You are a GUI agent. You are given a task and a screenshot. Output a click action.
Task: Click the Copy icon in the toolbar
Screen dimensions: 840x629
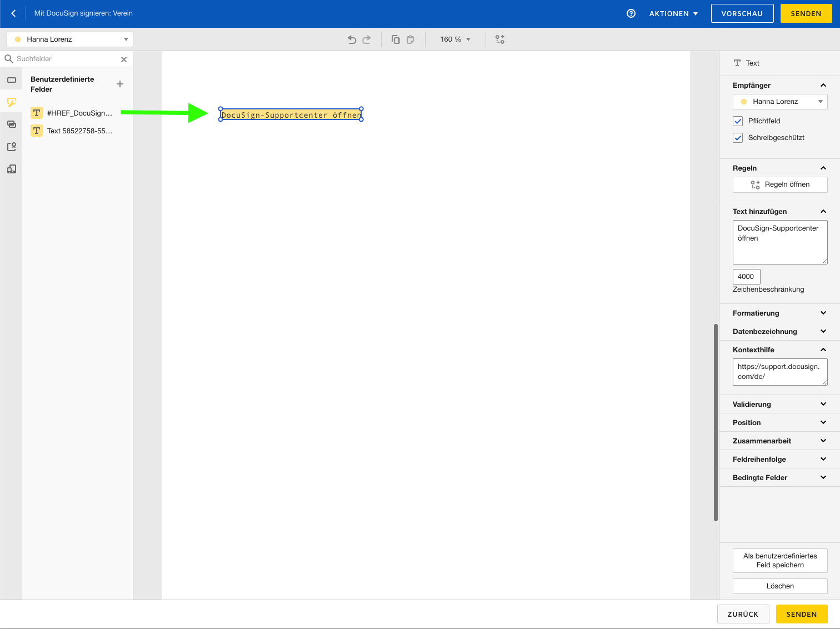click(x=396, y=39)
